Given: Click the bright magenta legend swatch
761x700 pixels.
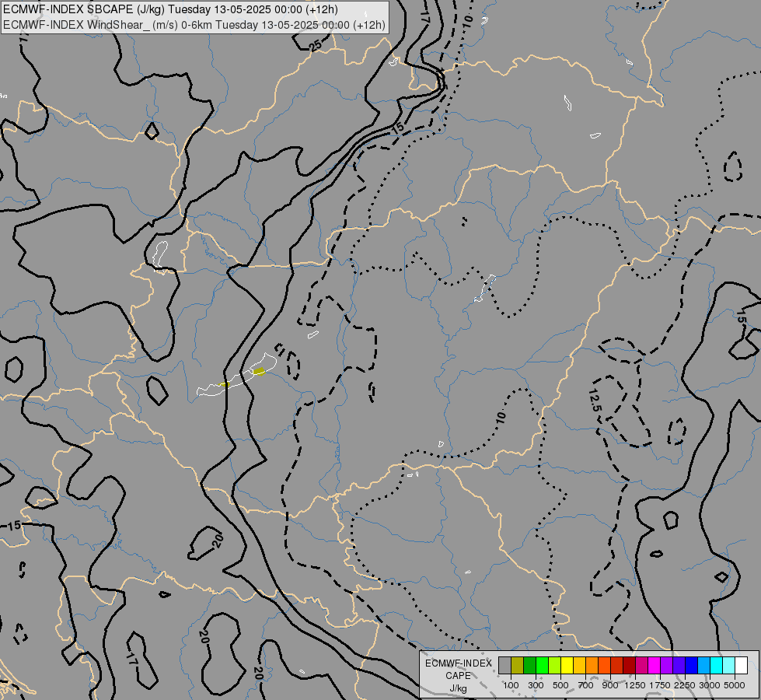Looking at the screenshot, I should pyautogui.click(x=655, y=665).
